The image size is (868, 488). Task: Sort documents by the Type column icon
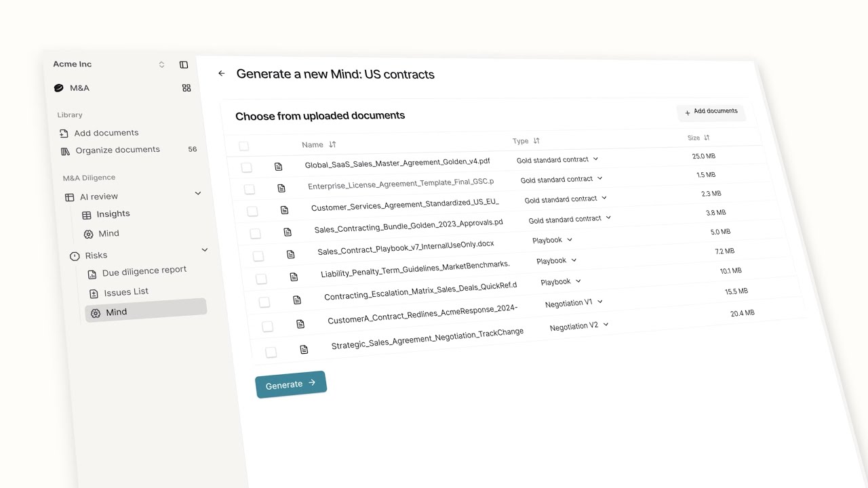[x=536, y=141]
